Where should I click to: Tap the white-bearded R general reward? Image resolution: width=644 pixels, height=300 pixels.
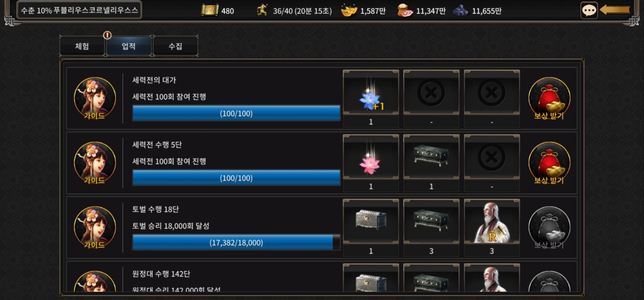pyautogui.click(x=492, y=221)
